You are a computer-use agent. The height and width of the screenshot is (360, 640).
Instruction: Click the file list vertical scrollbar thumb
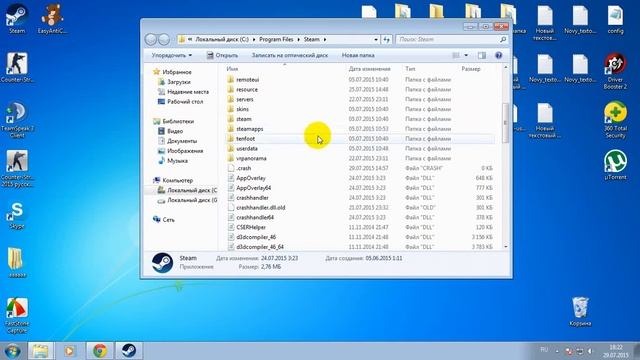click(506, 122)
